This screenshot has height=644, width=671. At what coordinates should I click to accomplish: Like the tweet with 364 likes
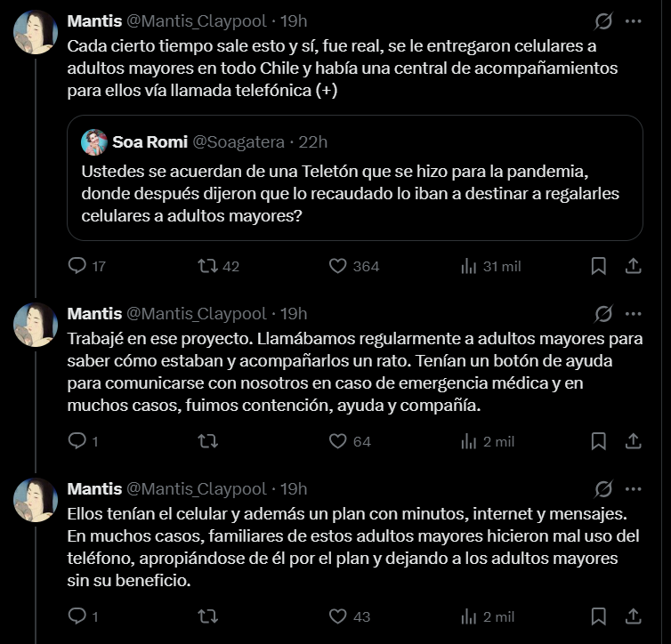click(338, 266)
